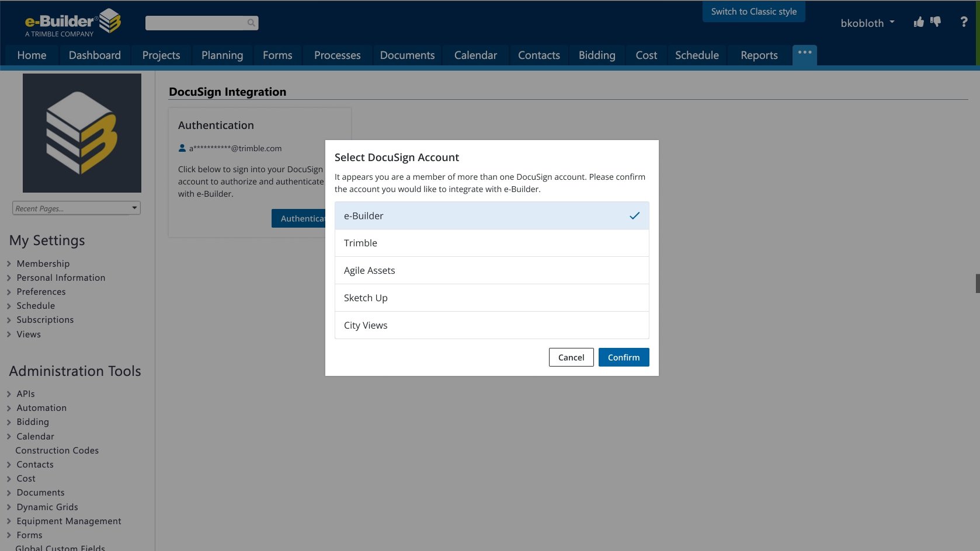Open Bidding under Administration Tools
This screenshot has width=980, height=551.
(33, 422)
